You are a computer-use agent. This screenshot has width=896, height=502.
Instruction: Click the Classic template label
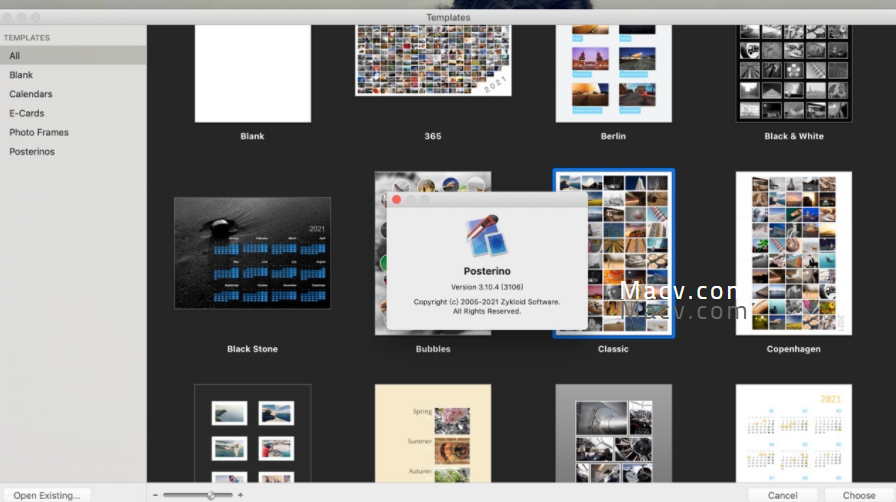pos(613,349)
